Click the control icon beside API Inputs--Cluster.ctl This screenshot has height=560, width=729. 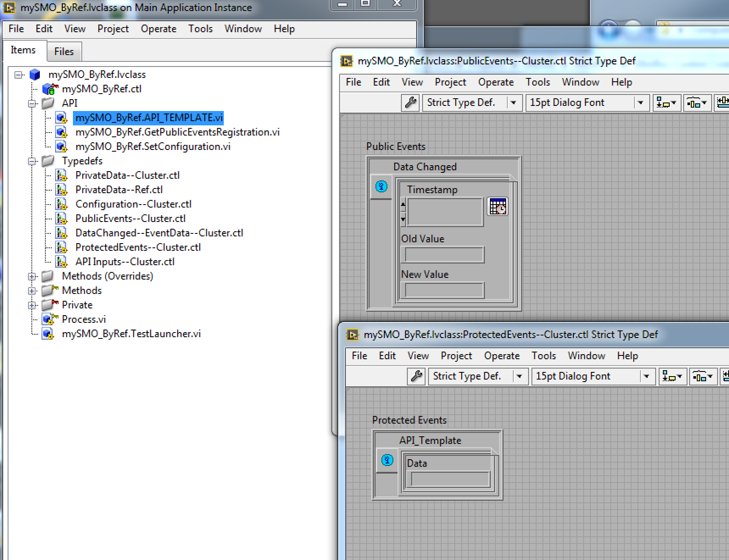62,262
